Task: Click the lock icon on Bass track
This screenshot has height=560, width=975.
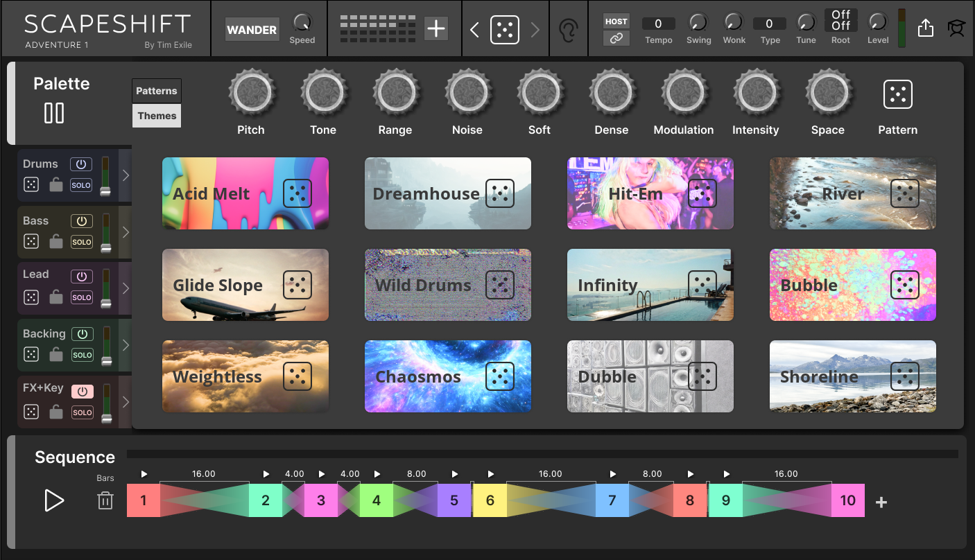Action: click(56, 241)
